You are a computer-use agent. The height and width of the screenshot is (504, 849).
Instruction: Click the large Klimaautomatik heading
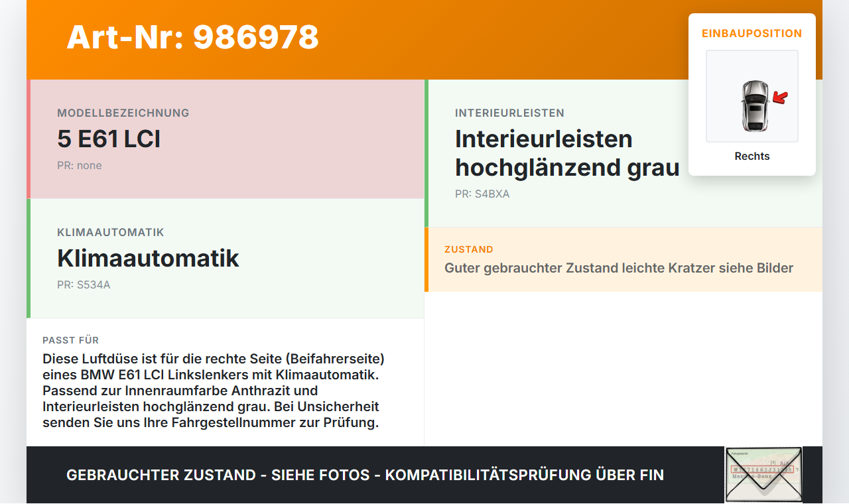148,258
